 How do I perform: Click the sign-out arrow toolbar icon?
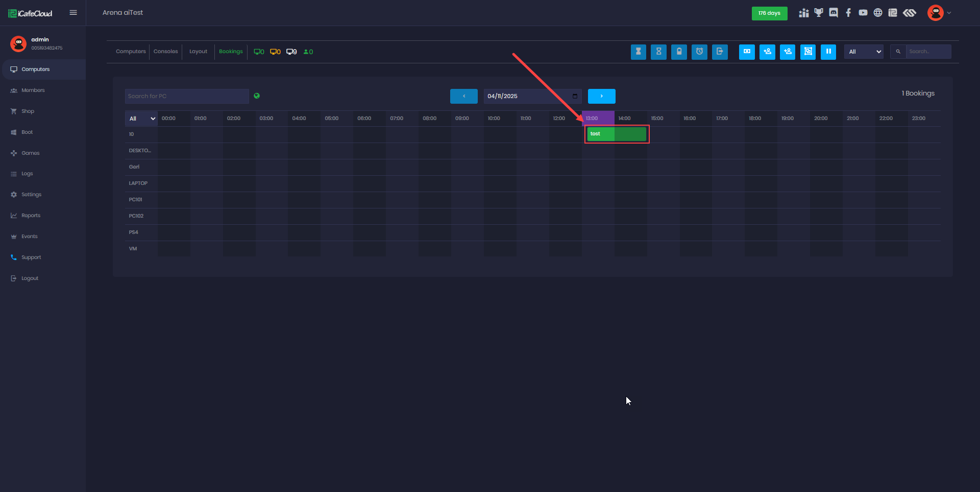[x=720, y=52]
